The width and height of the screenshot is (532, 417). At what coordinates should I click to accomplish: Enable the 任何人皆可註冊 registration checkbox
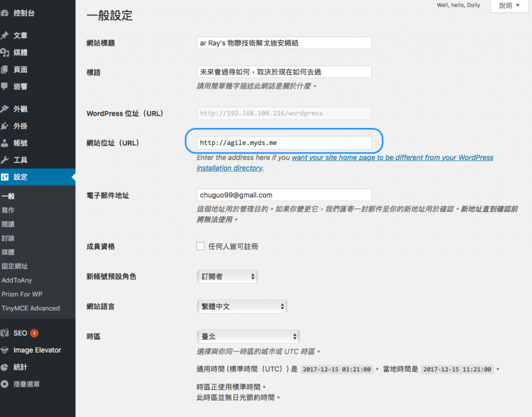[200, 246]
